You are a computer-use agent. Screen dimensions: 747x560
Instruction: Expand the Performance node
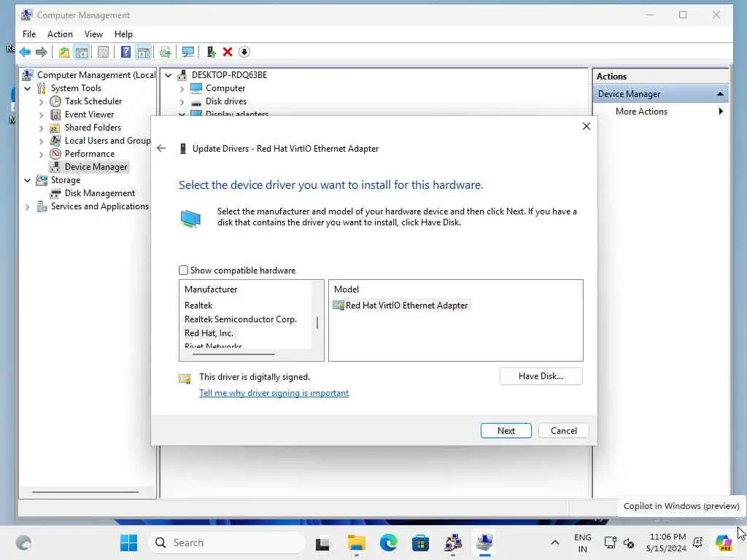tap(41, 155)
